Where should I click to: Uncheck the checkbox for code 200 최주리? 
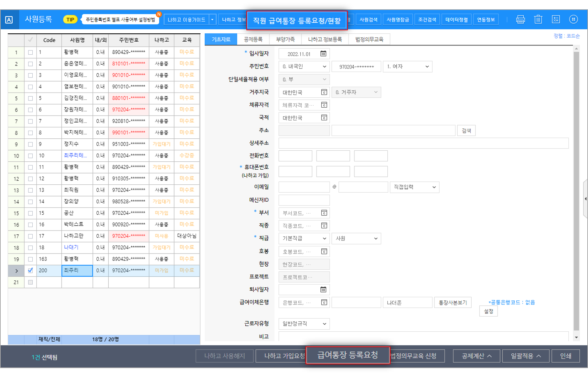point(30,270)
